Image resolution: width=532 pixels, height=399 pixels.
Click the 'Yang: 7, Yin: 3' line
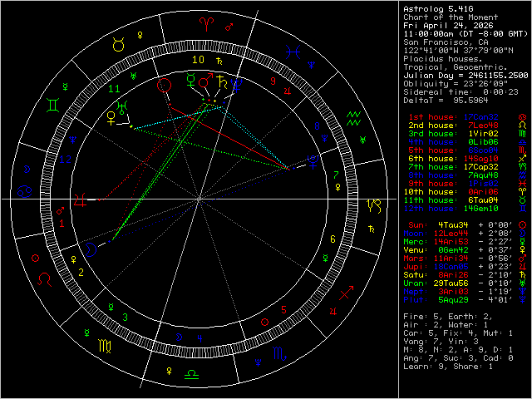pyautogui.click(x=441, y=342)
